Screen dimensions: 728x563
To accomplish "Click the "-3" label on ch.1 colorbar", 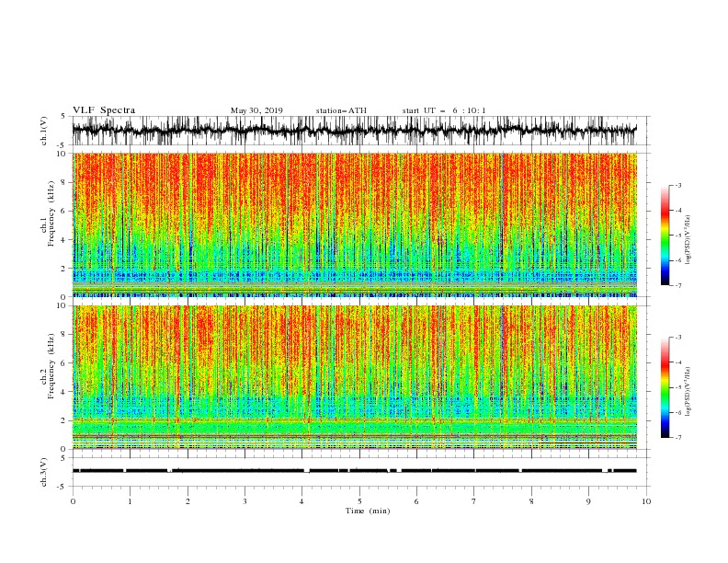I will [x=678, y=185].
